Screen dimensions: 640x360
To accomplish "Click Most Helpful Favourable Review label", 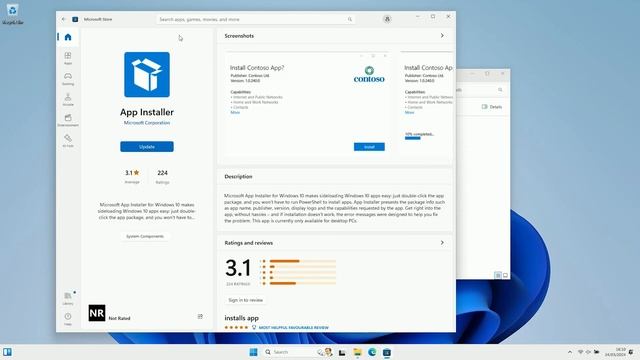I will coord(293,327).
